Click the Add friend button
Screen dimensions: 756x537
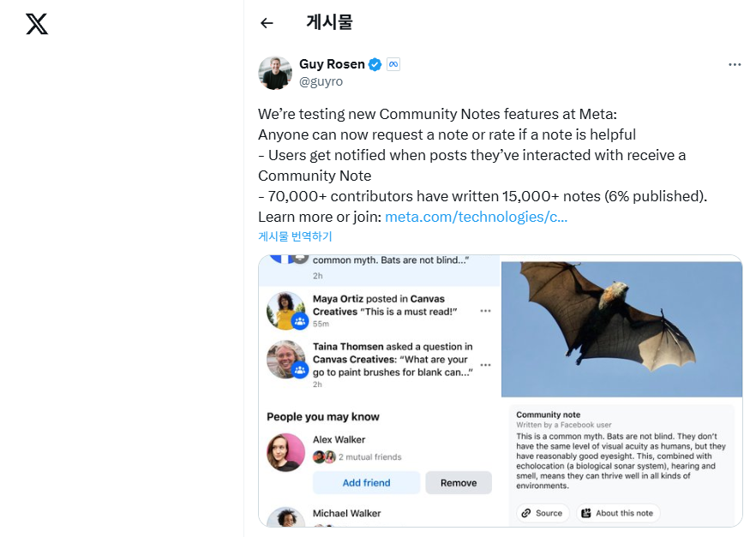[x=367, y=482]
